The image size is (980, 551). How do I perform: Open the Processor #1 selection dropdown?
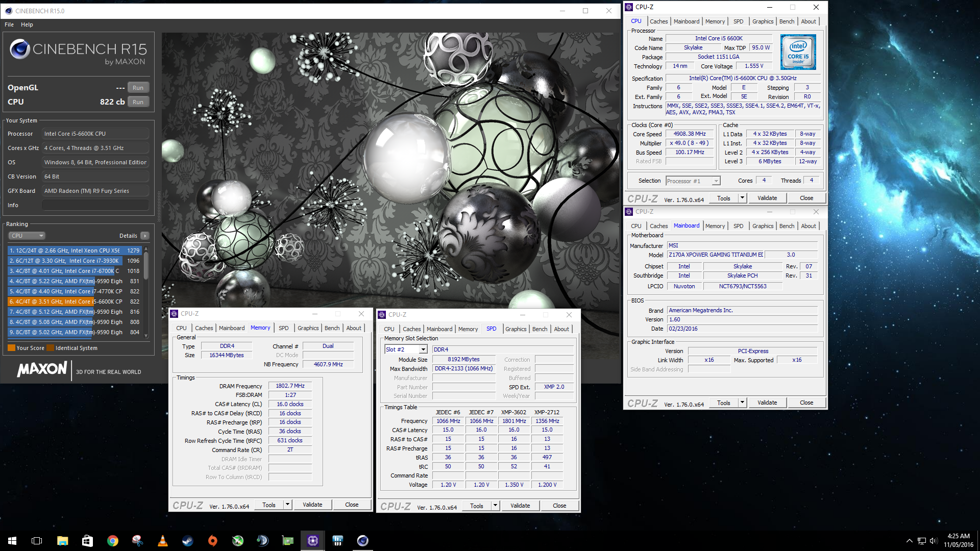[x=693, y=181]
